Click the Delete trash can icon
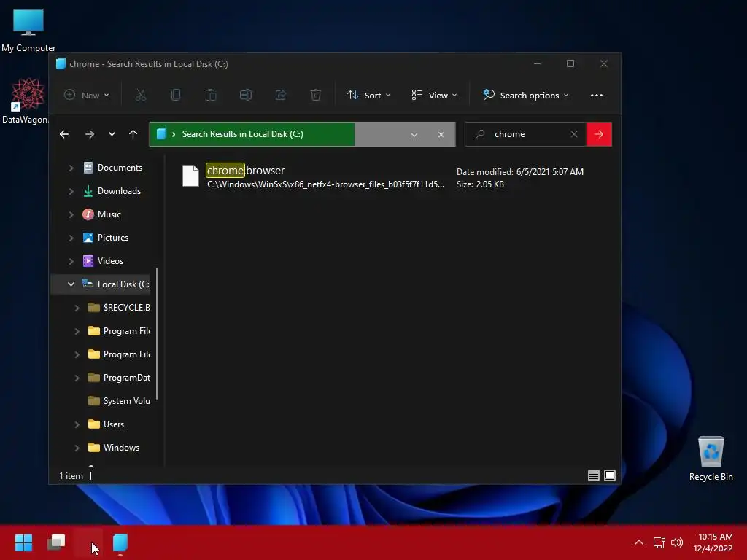747x560 pixels. coord(315,96)
